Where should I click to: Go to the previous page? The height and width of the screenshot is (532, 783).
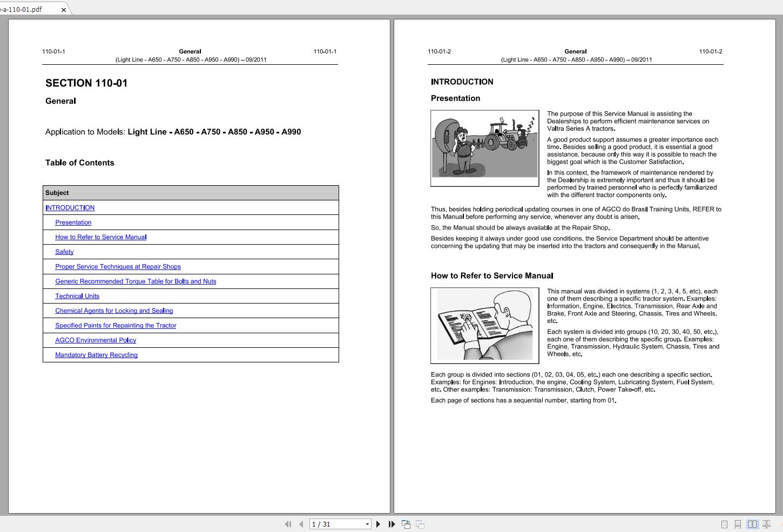[301, 524]
